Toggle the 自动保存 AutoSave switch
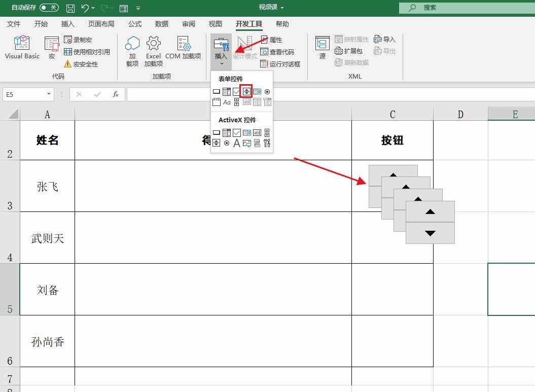The width and height of the screenshot is (535, 392). [x=49, y=8]
